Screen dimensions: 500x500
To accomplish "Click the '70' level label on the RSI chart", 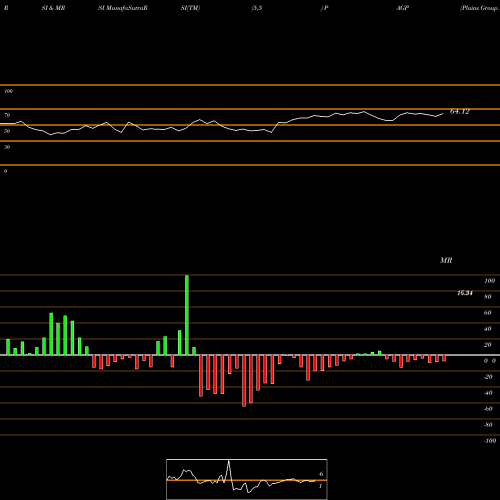I will pos(7,115).
